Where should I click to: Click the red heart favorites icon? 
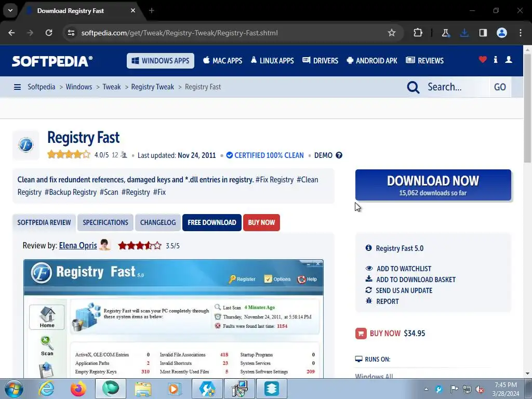(483, 60)
